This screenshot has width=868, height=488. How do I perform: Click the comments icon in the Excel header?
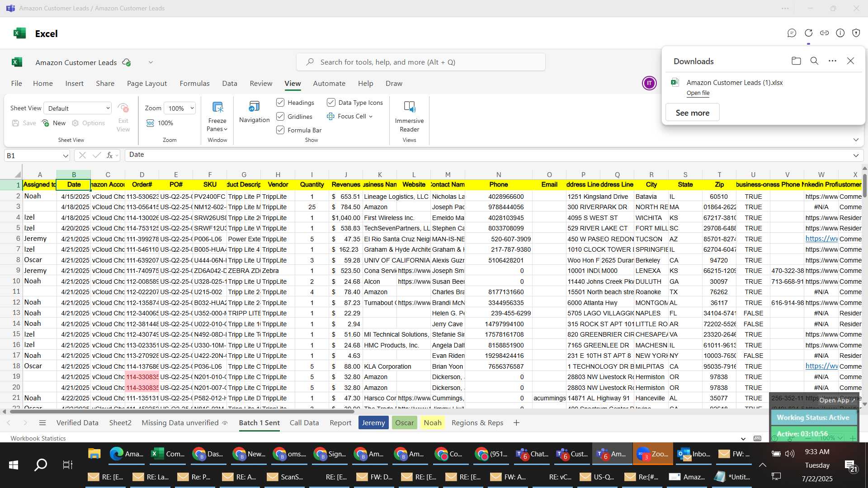coord(792,33)
